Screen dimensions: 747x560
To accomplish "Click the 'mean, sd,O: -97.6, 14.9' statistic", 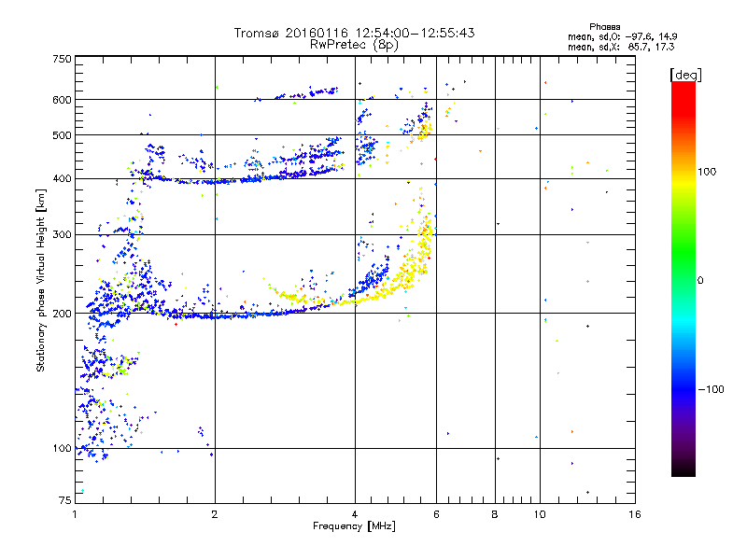I will click(x=623, y=36).
